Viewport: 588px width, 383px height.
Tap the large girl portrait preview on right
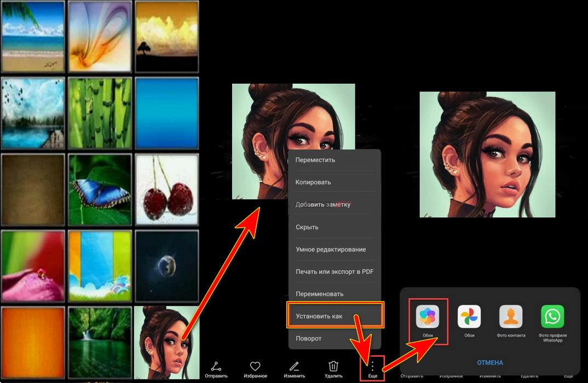487,154
